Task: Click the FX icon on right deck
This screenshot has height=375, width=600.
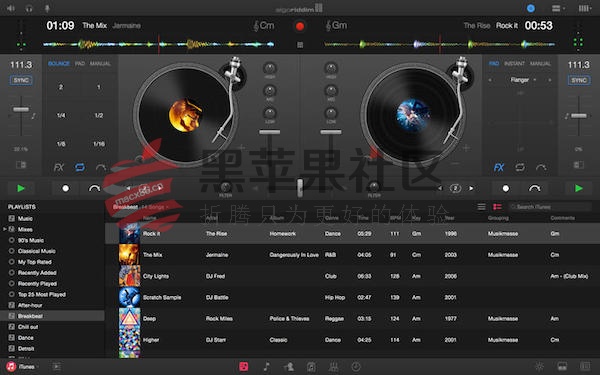Action: [x=499, y=167]
